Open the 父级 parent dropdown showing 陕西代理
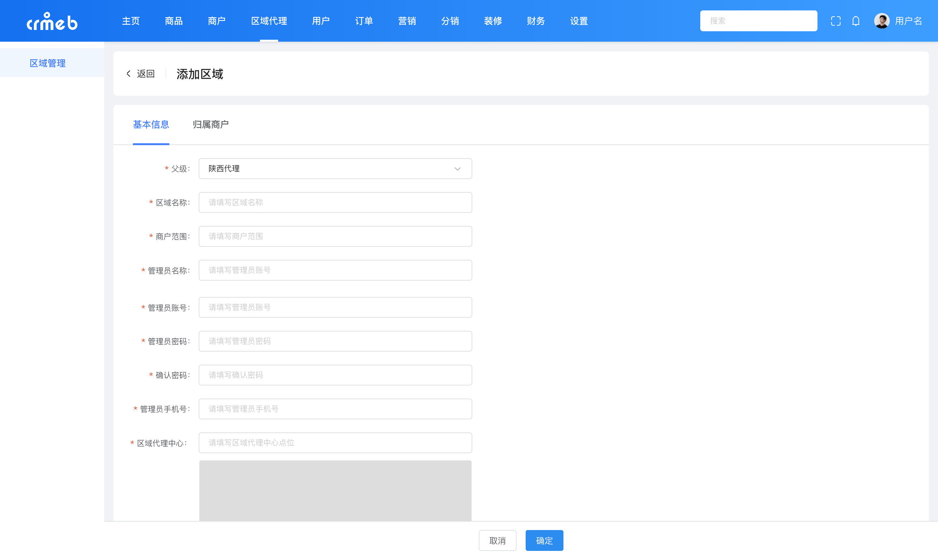The width and height of the screenshot is (938, 560). (335, 169)
